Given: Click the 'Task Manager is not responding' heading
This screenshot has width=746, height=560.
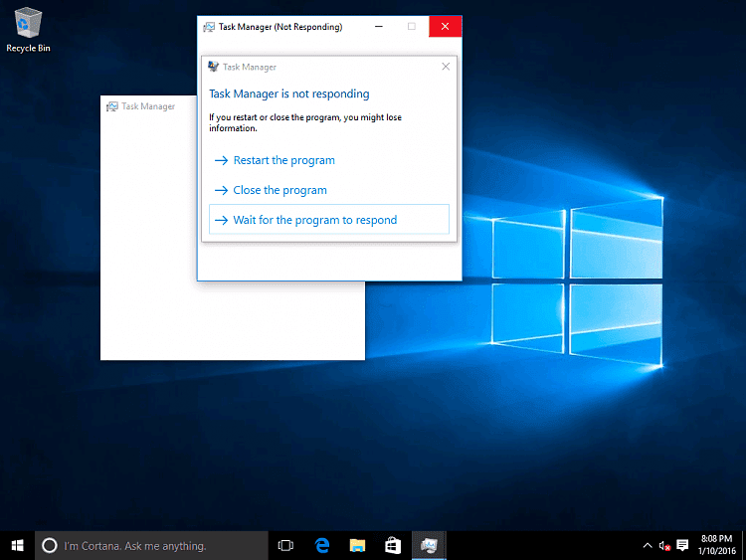Looking at the screenshot, I should (x=289, y=93).
